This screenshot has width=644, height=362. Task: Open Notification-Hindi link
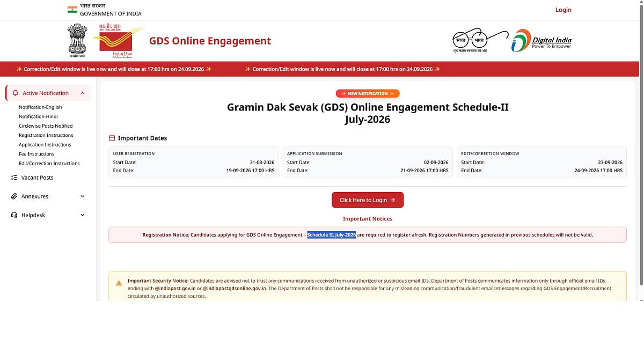[x=38, y=116]
